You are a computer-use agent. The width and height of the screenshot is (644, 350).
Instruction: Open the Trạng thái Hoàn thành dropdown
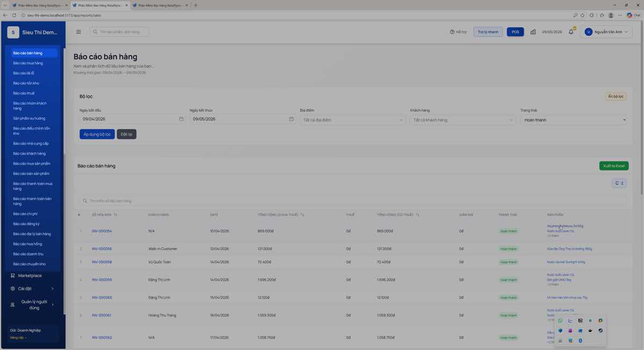[x=574, y=120]
